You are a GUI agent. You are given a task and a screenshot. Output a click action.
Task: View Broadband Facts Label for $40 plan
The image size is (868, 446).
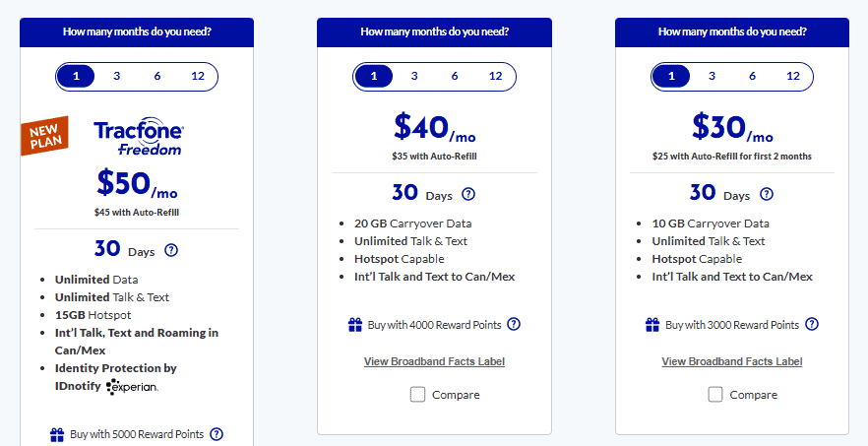coord(434,361)
